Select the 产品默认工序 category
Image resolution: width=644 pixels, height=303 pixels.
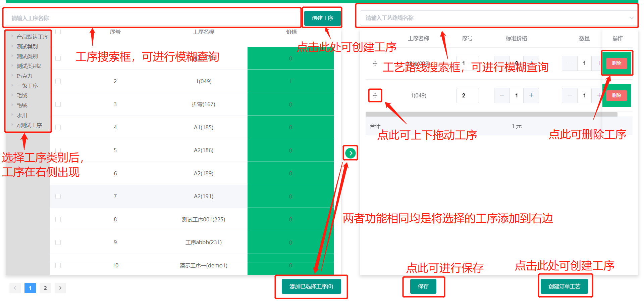click(32, 37)
